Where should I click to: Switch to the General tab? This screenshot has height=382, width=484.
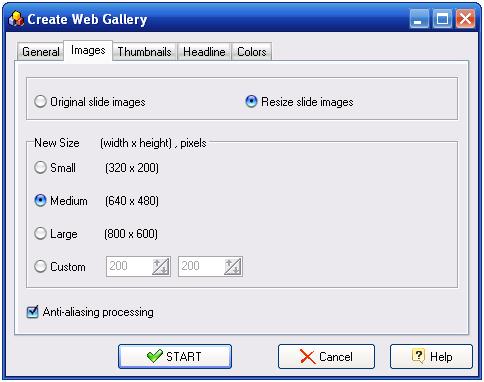click(40, 52)
